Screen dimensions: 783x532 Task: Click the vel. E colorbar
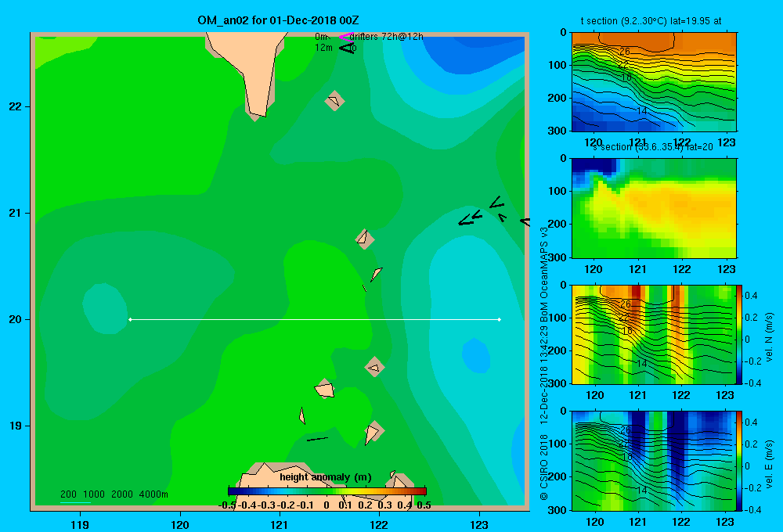tap(739, 461)
